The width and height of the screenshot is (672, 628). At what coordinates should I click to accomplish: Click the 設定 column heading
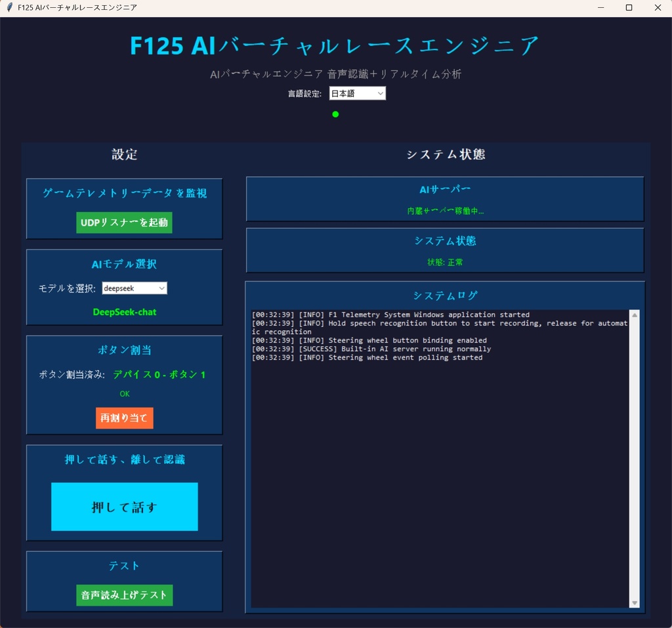click(x=124, y=154)
